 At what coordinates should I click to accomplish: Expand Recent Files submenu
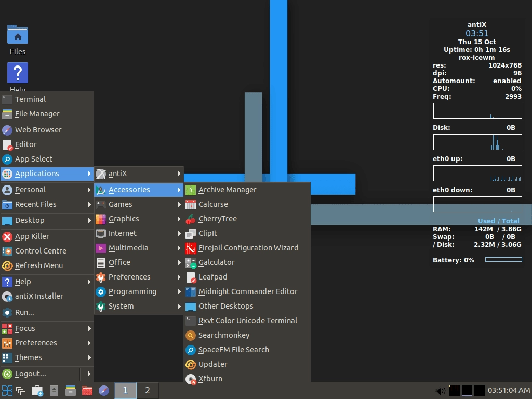coord(47,205)
